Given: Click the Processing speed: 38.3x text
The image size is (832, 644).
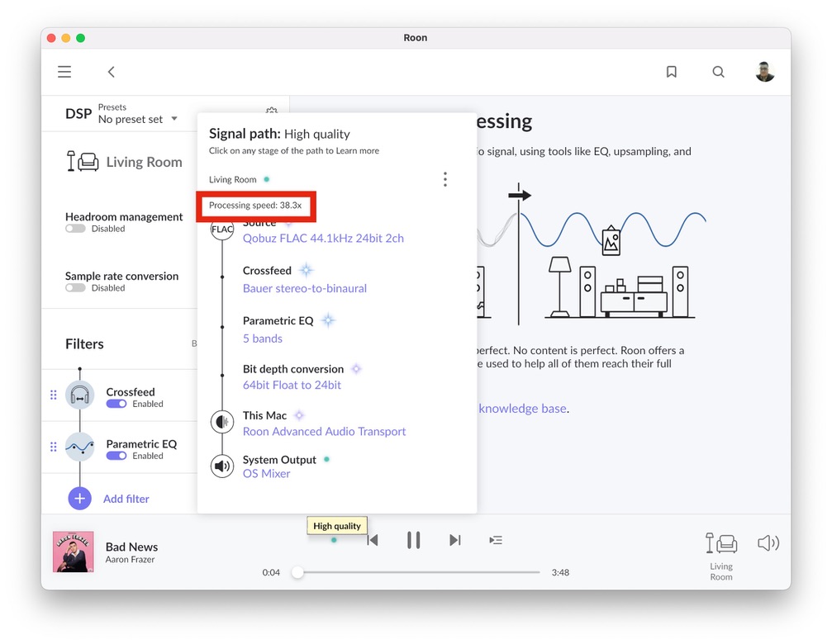Looking at the screenshot, I should point(255,205).
